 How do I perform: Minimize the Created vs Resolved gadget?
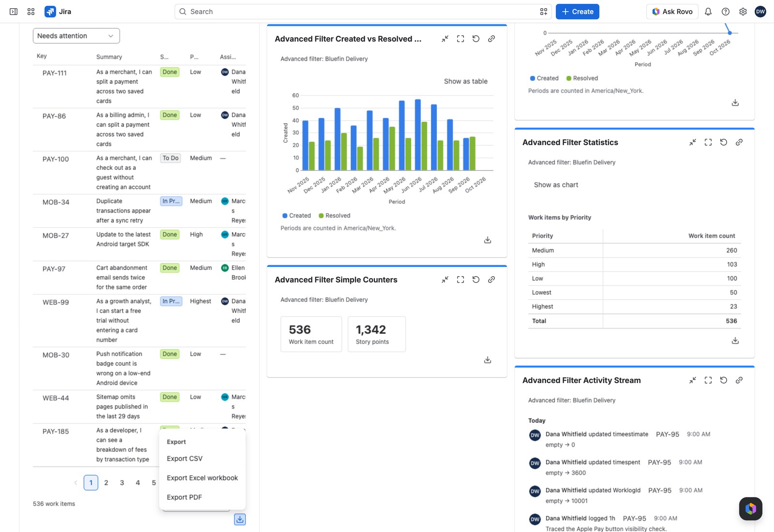click(445, 39)
